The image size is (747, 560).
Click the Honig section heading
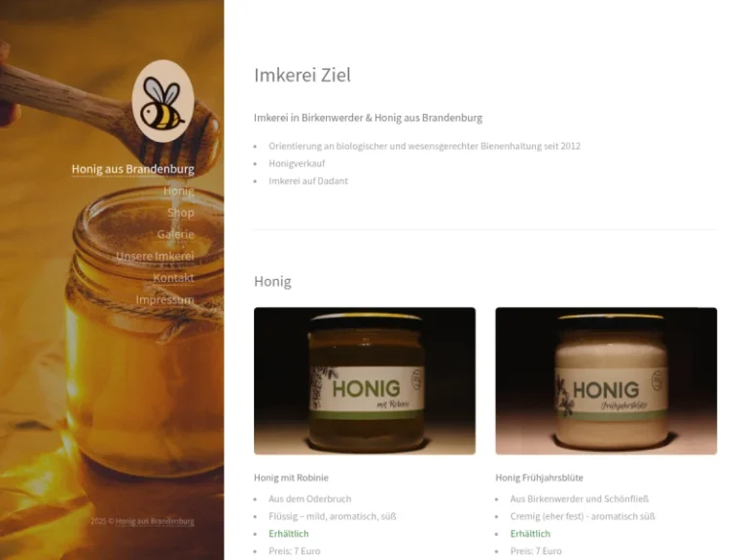coord(272,281)
